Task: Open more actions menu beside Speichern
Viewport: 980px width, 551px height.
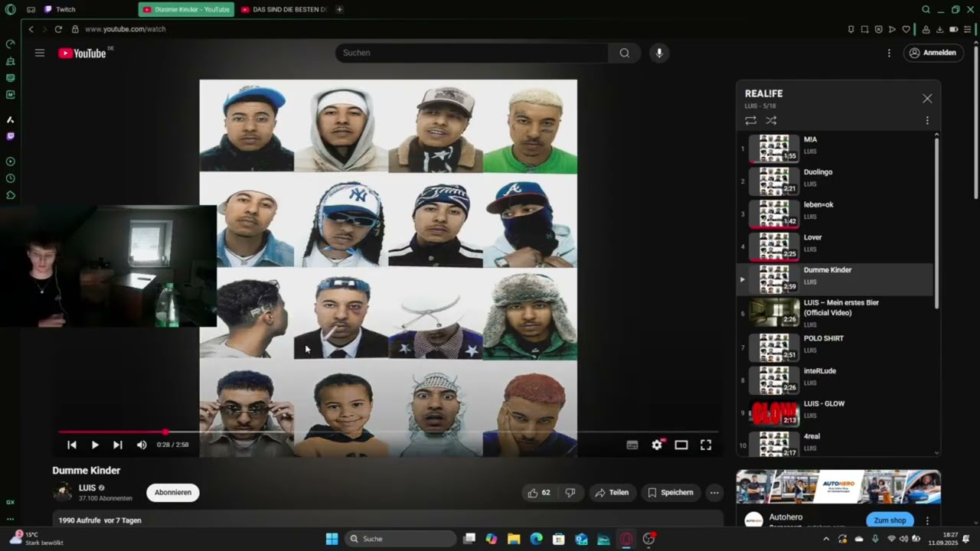Action: pos(714,493)
